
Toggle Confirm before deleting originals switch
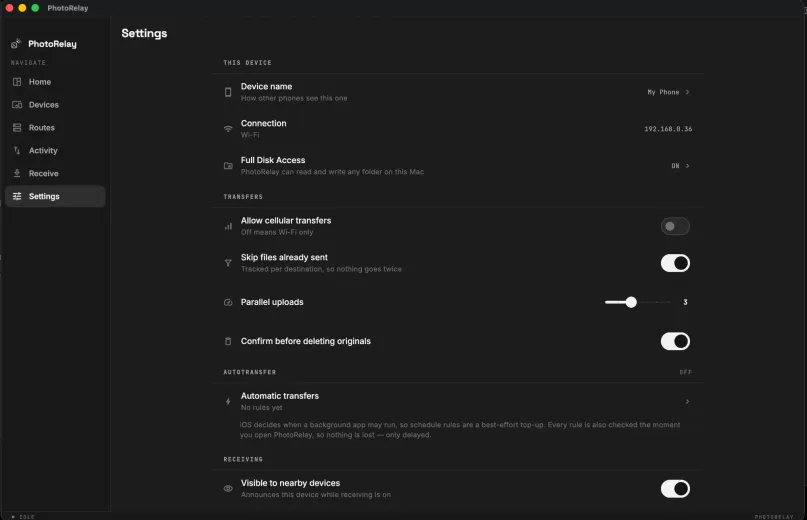click(x=675, y=341)
